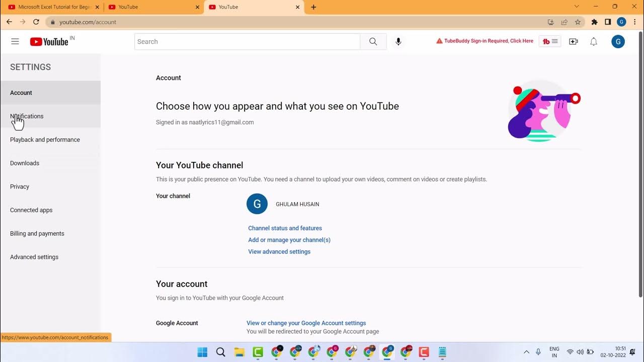Open the Chrome three-dot menu
644x362 pixels.
click(635, 22)
